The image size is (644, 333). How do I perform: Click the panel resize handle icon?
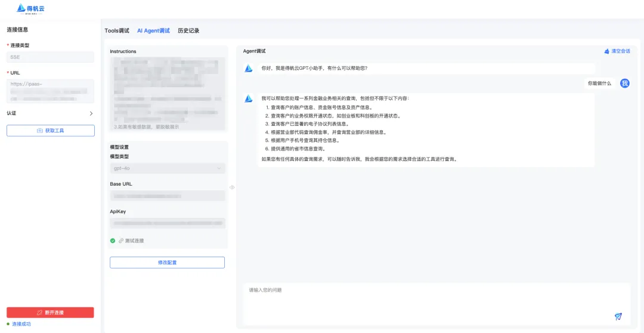[232, 187]
